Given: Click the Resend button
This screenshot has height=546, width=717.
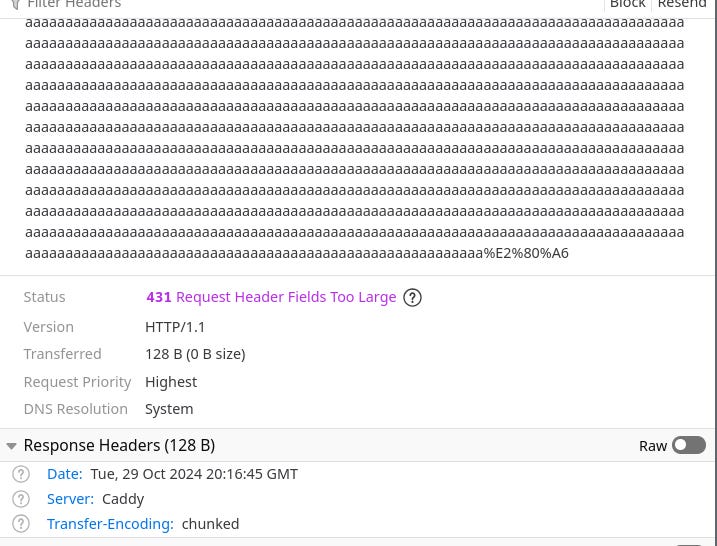Looking at the screenshot, I should 682,5.
